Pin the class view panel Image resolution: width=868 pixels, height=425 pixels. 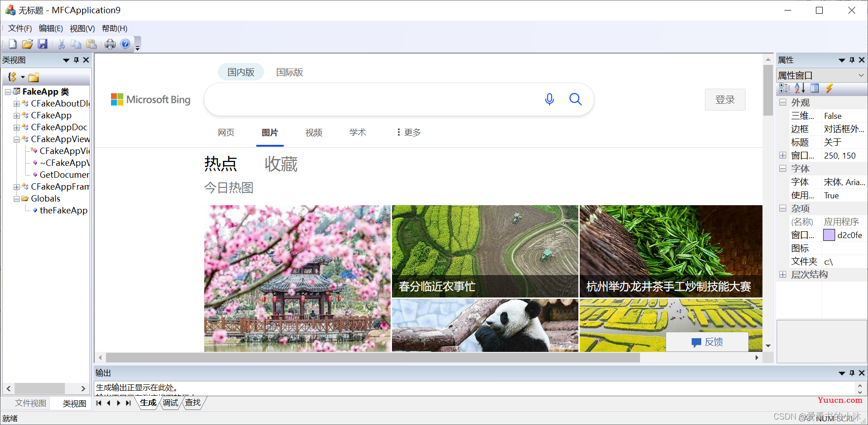tap(76, 60)
